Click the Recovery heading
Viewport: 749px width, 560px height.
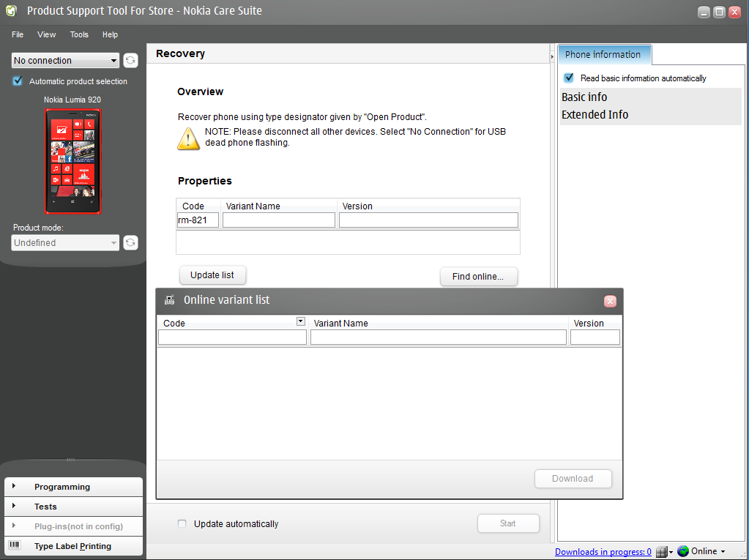tap(181, 53)
